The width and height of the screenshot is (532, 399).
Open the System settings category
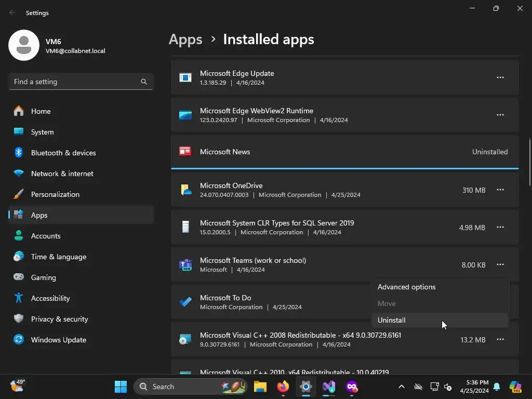pyautogui.click(x=81, y=132)
